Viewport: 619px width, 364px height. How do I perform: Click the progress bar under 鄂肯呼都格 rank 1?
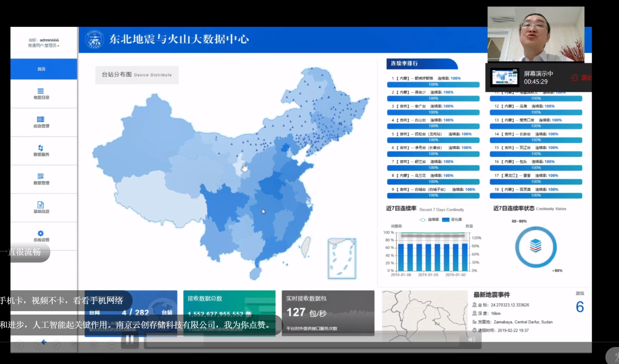[433, 84]
